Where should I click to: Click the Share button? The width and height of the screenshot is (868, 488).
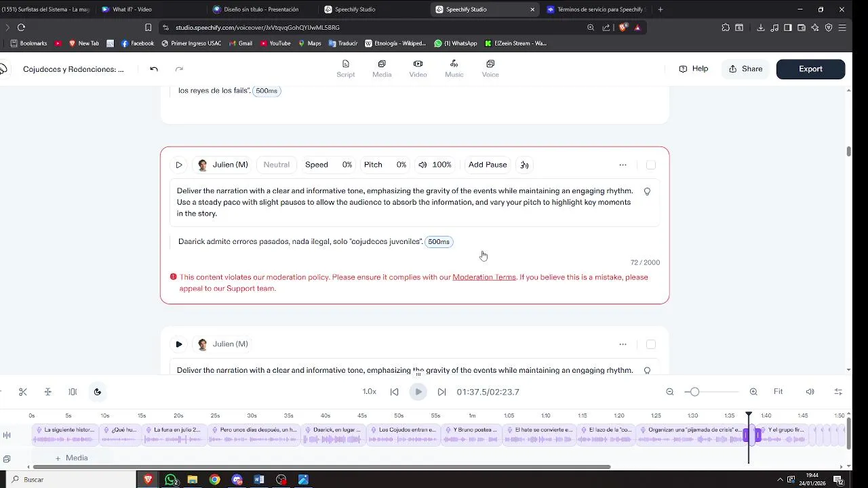pos(745,69)
